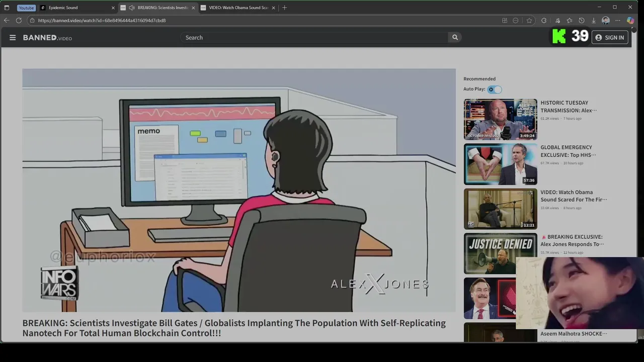Open the Favorites list icon

(569, 21)
